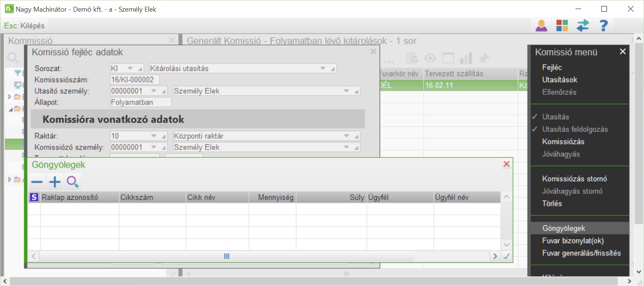
Task: Click Esc: Kilépés exit button
Action: (x=24, y=25)
